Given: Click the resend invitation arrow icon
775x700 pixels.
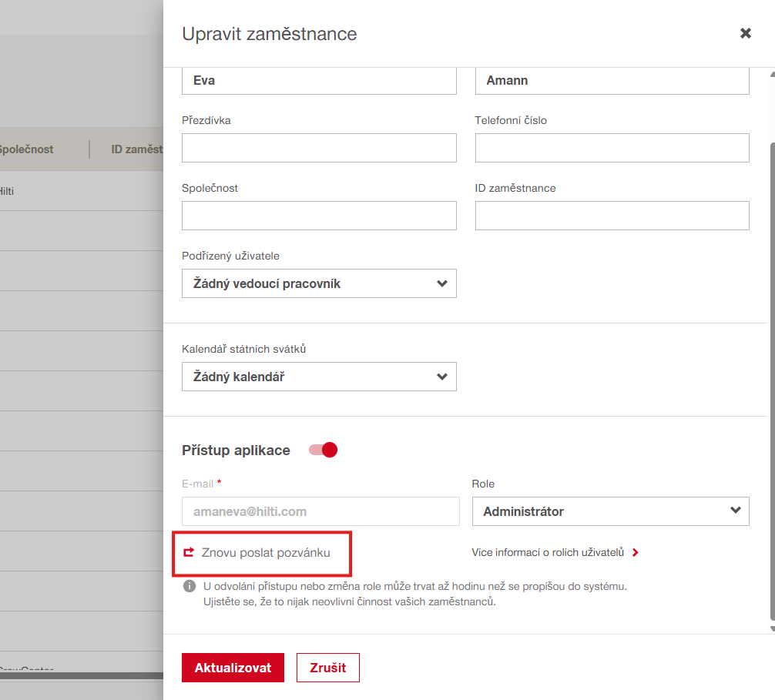Looking at the screenshot, I should [x=189, y=552].
